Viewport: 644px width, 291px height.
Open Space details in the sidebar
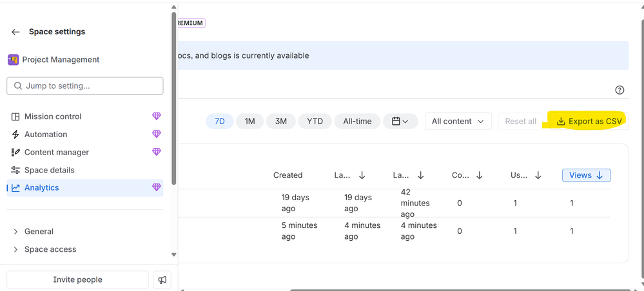click(49, 171)
